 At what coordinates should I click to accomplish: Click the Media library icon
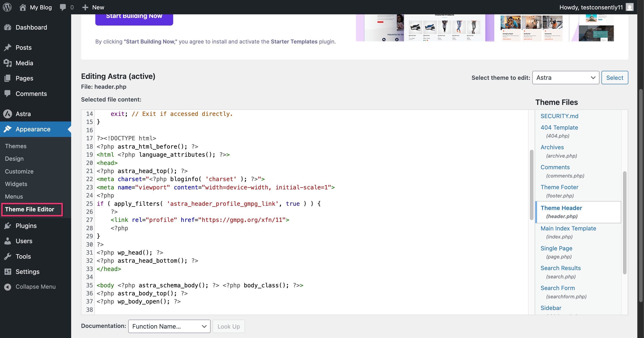(x=8, y=63)
